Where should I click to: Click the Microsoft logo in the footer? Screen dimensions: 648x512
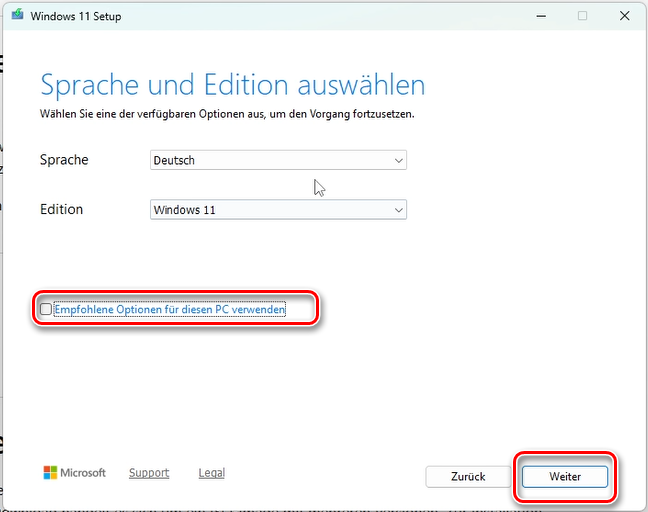pyautogui.click(x=75, y=473)
